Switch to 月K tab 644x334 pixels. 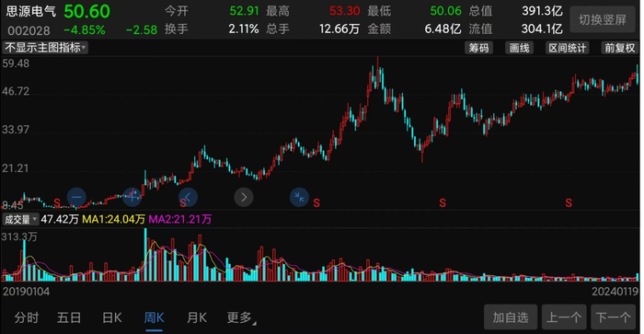[197, 317]
